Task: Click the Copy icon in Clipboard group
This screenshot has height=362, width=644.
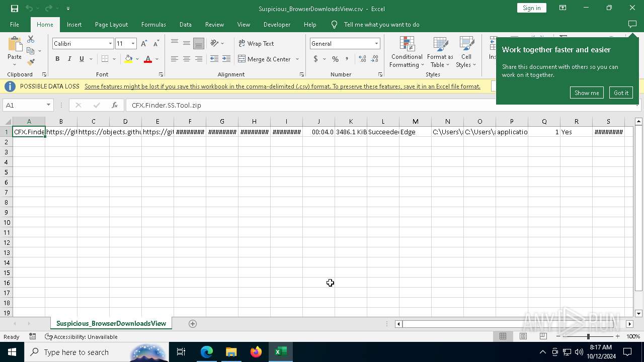Action: (x=31, y=51)
